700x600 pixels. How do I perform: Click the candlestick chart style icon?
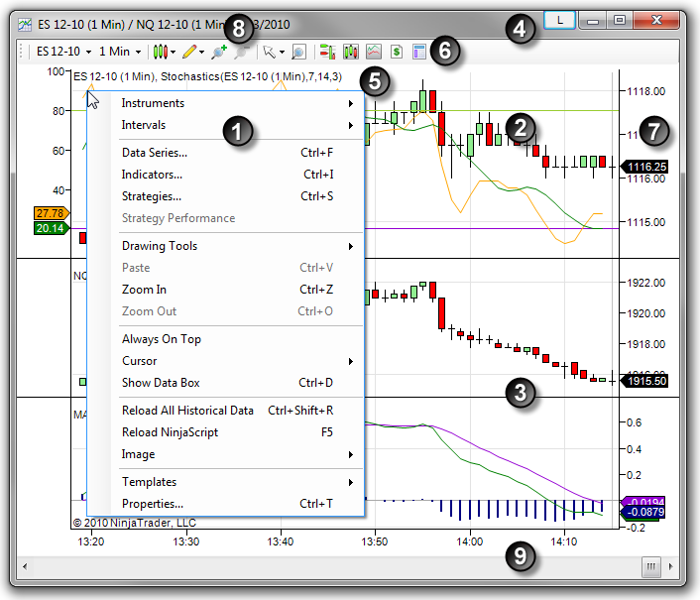[160, 51]
